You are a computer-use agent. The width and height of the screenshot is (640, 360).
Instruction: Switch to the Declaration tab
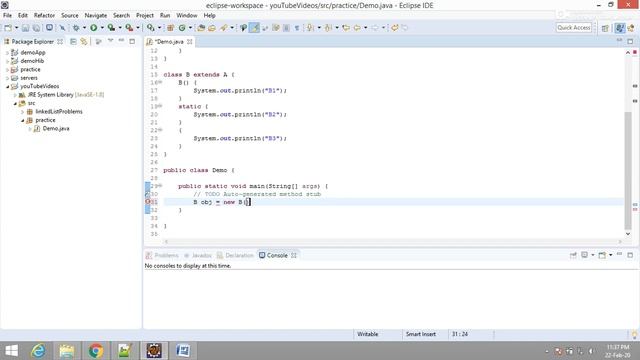(235, 255)
